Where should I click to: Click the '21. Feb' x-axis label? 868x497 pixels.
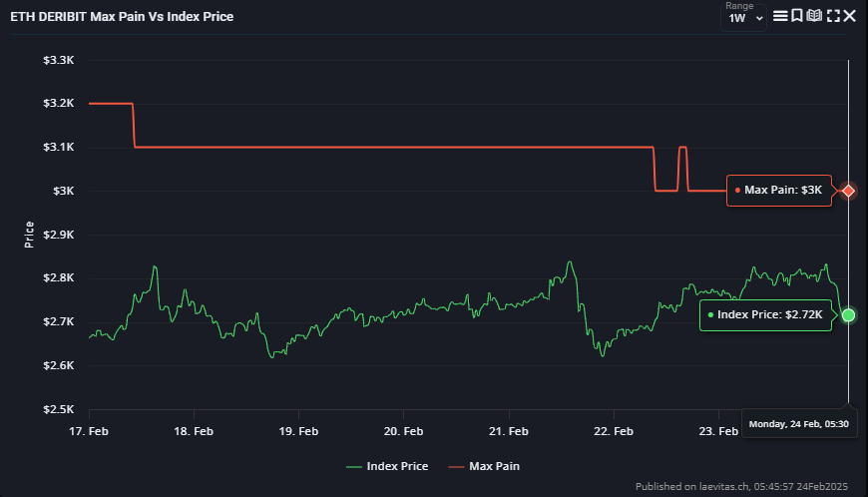(x=508, y=432)
